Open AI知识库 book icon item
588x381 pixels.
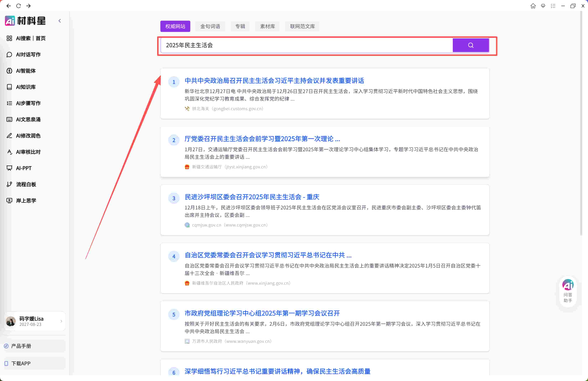pos(25,87)
